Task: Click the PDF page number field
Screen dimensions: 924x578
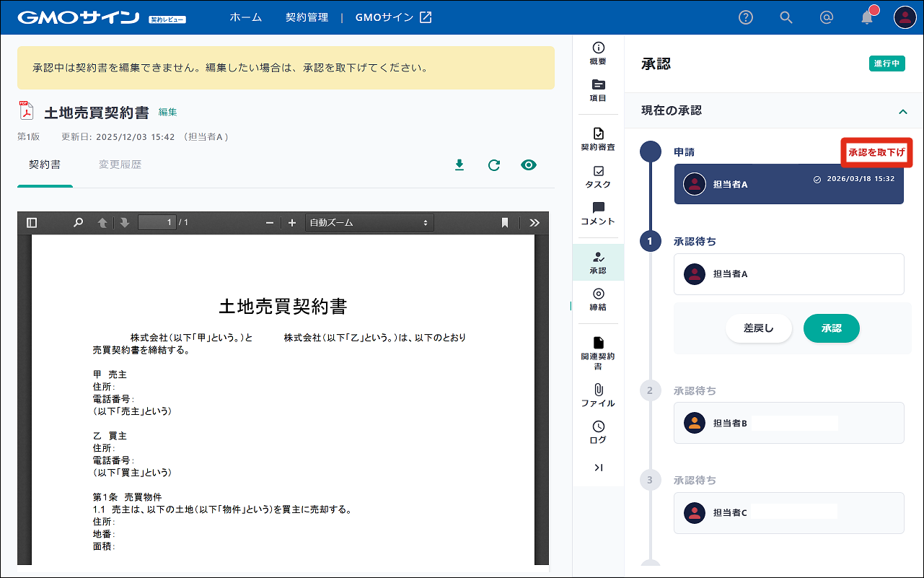Action: coord(157,223)
